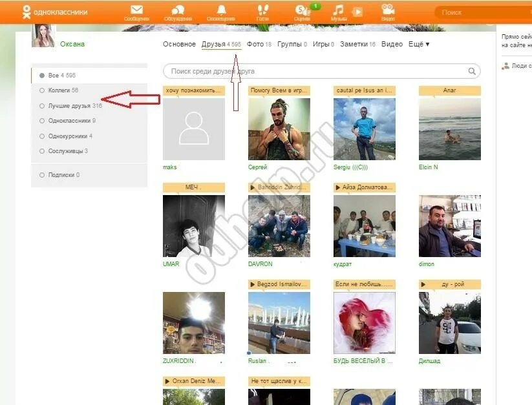Open friend maks name link

(169, 167)
